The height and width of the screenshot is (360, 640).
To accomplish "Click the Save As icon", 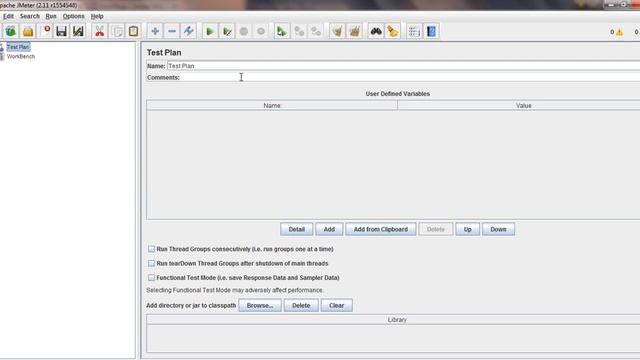I will (78, 31).
